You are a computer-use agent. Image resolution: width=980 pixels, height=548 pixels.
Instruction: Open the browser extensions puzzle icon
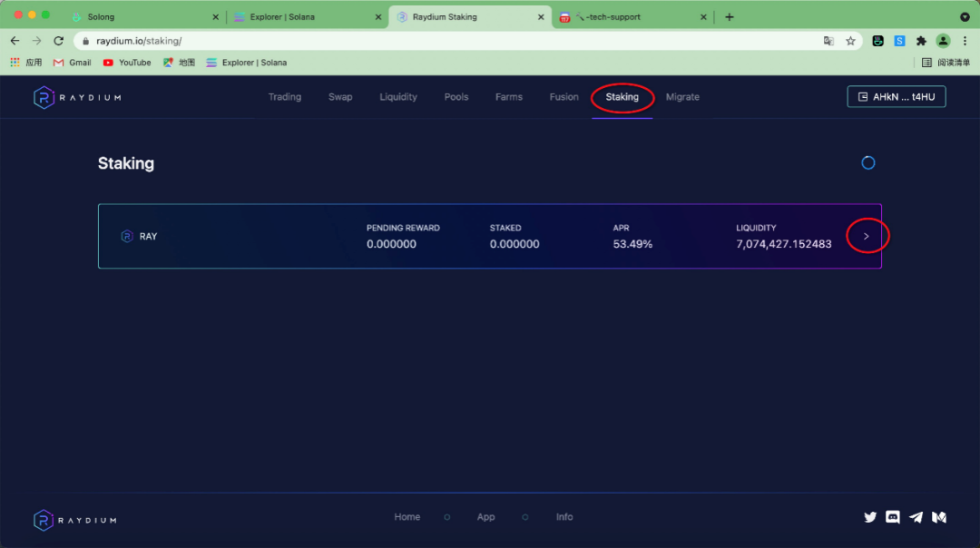pyautogui.click(x=921, y=41)
